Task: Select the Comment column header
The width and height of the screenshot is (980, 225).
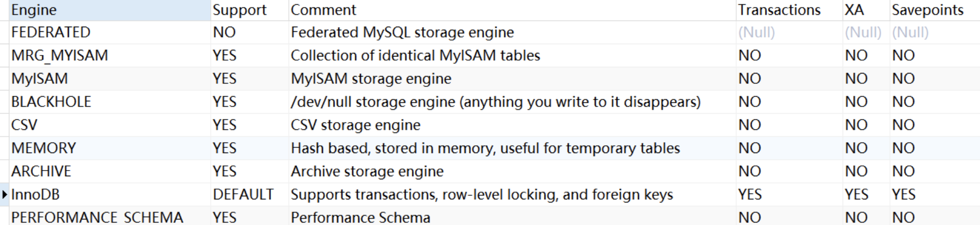Action: [512, 10]
